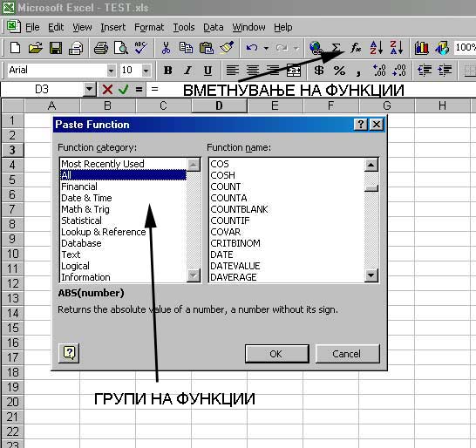Select COUNTIF in the function name list
The height and width of the screenshot is (448, 476).
click(230, 221)
